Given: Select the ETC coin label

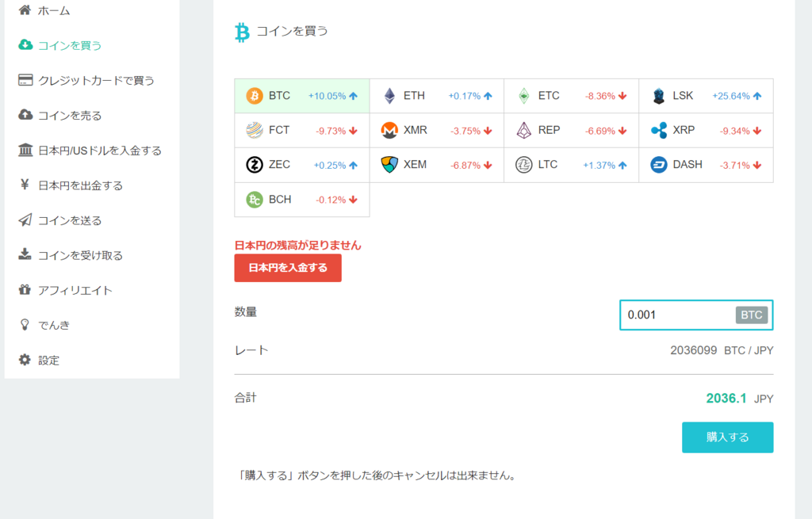Looking at the screenshot, I should (x=549, y=96).
